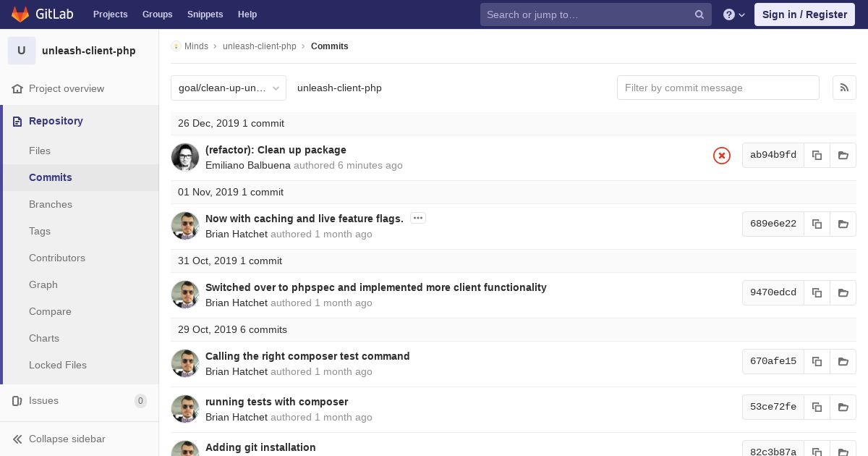Click unleash-client-php project title in sidebar
The width and height of the screenshot is (868, 456).
[x=89, y=51]
